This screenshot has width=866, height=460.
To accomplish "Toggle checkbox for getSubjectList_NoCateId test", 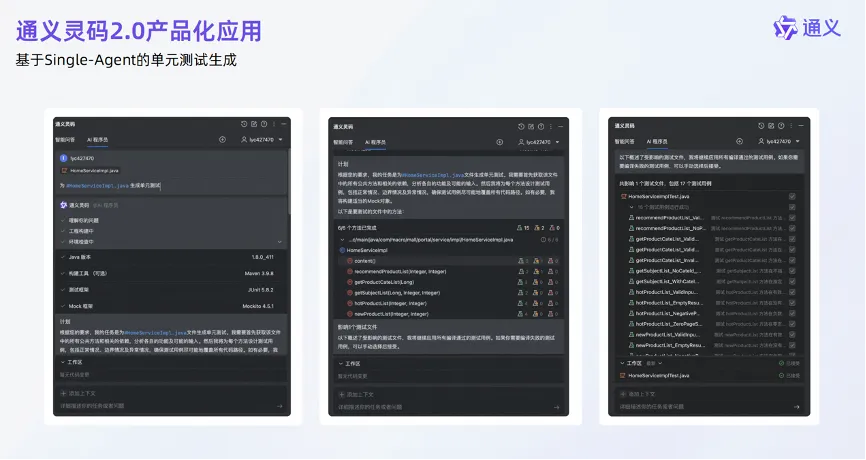I will [792, 271].
